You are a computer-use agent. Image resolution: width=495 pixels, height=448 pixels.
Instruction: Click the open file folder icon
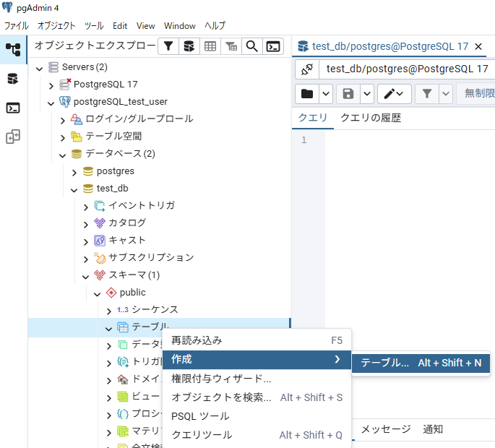click(x=307, y=94)
